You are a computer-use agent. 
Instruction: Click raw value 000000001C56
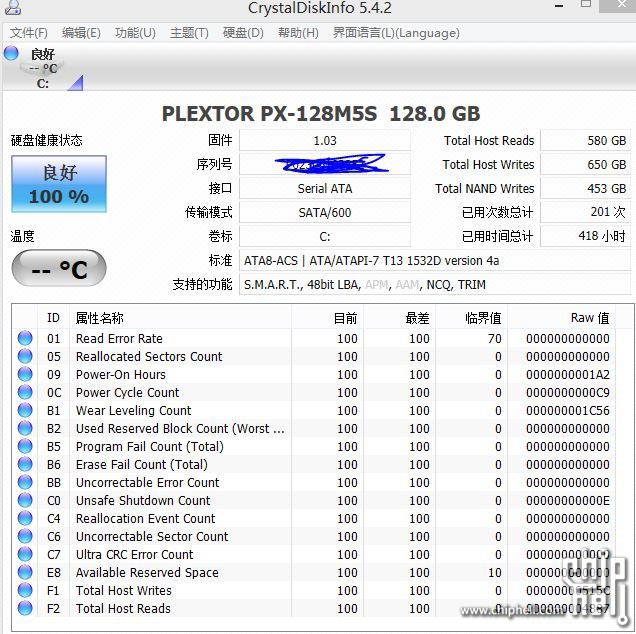tap(568, 410)
